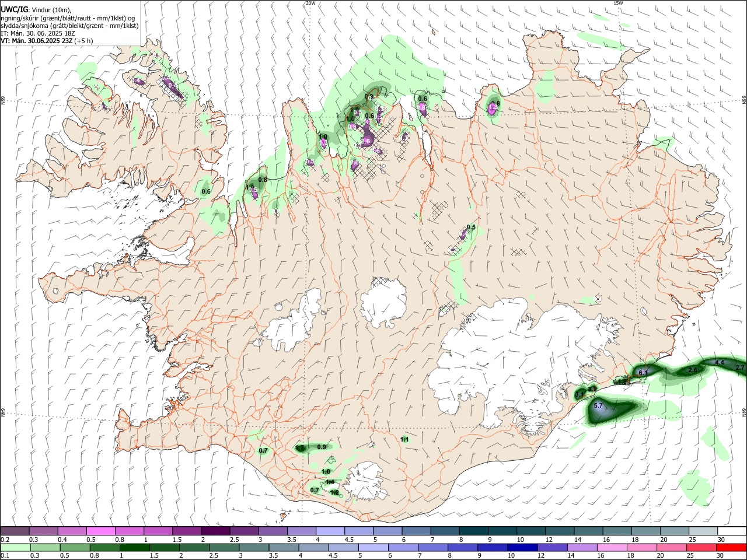The height and width of the screenshot is (560, 747).
Task: Click the 15W longitude label at the top
Action: (x=618, y=3)
